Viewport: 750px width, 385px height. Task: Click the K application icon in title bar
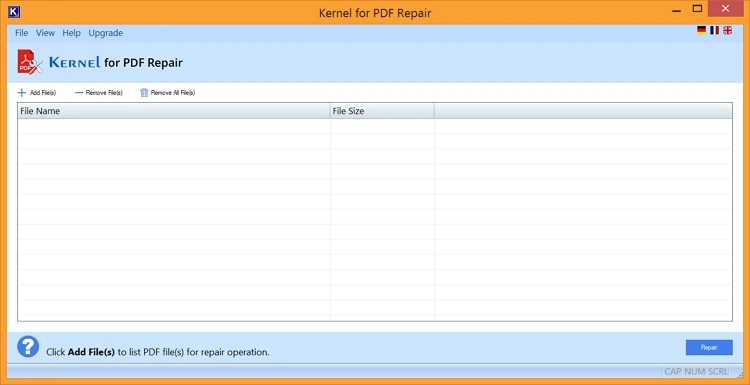click(14, 12)
